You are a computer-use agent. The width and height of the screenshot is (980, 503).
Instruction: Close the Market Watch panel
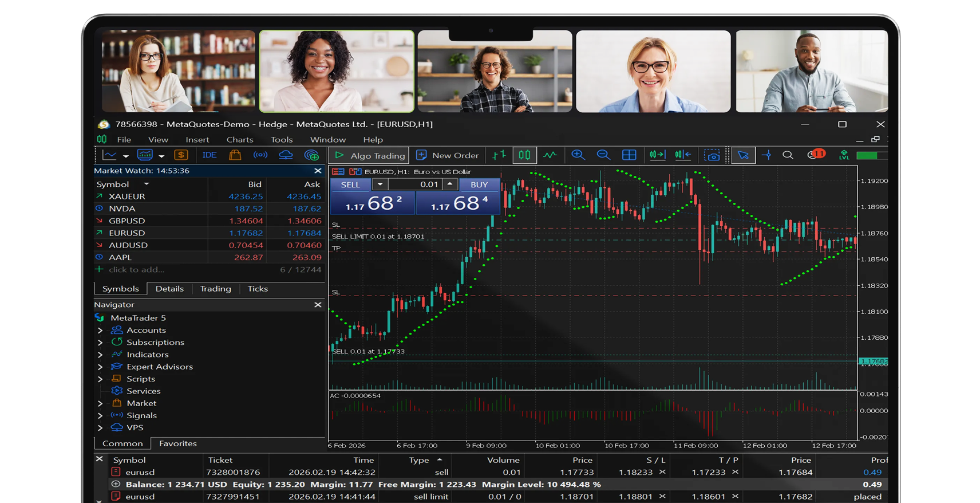click(318, 171)
